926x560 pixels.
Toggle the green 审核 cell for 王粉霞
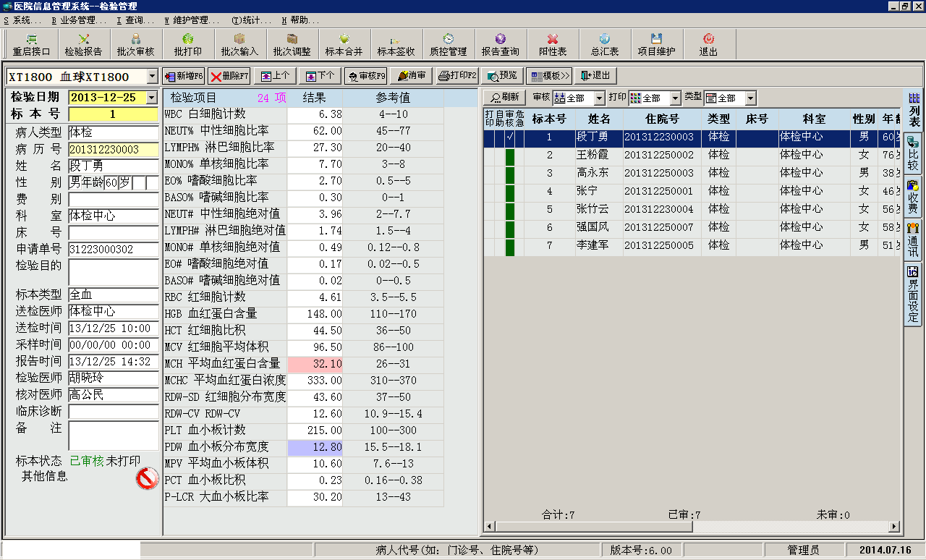tap(509, 155)
